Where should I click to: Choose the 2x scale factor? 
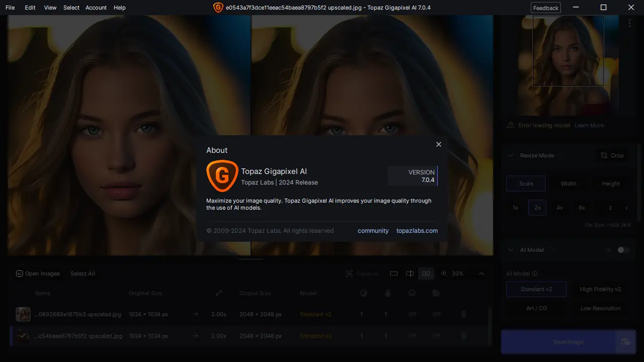click(537, 208)
